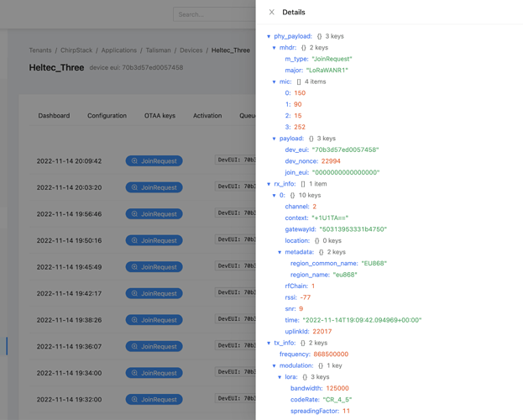Click the mic item 3 value 252
The image size is (523, 420).
click(300, 127)
